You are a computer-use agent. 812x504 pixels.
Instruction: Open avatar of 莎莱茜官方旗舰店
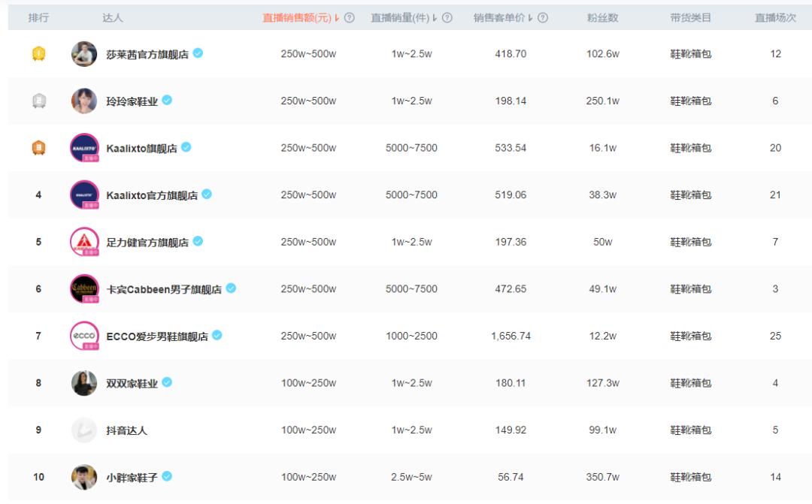click(x=84, y=54)
